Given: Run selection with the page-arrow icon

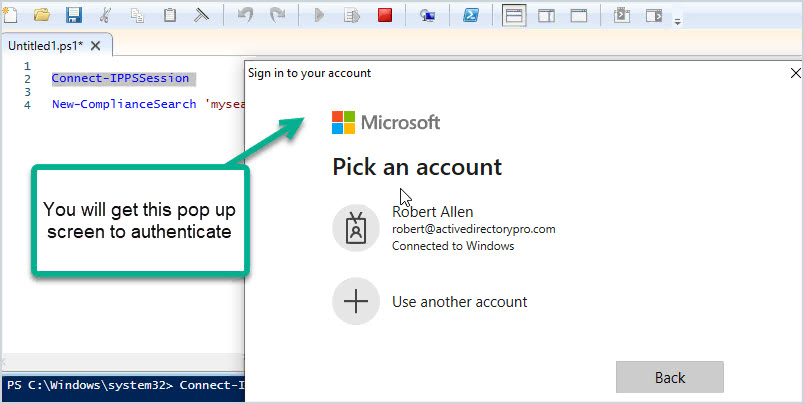Looking at the screenshot, I should coord(352,15).
